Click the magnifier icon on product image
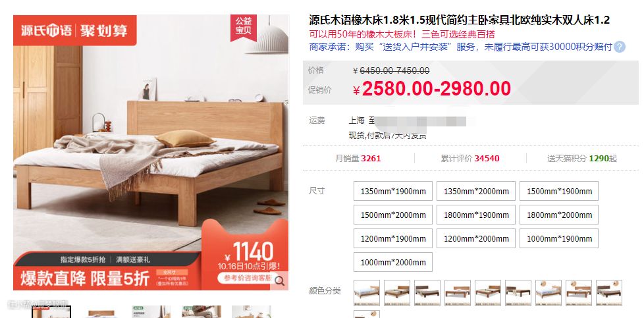644x318 pixels. [x=279, y=280]
